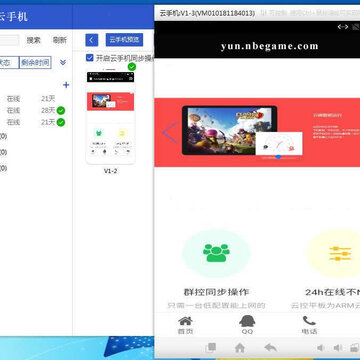Click the 刷新 button
The image size is (360, 360).
point(60,40)
